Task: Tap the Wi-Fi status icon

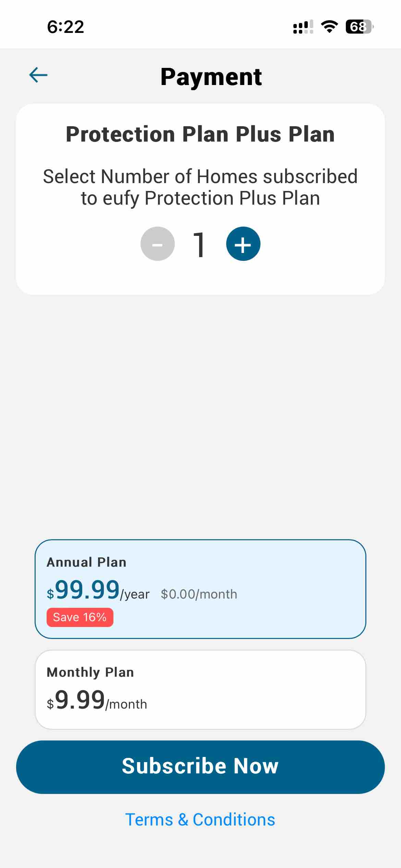Action: coord(329,27)
